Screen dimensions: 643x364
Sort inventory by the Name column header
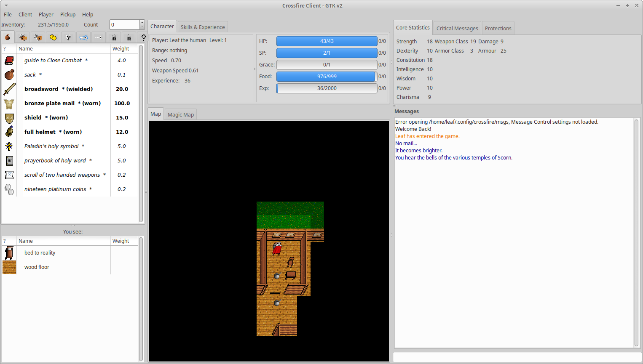[64, 49]
